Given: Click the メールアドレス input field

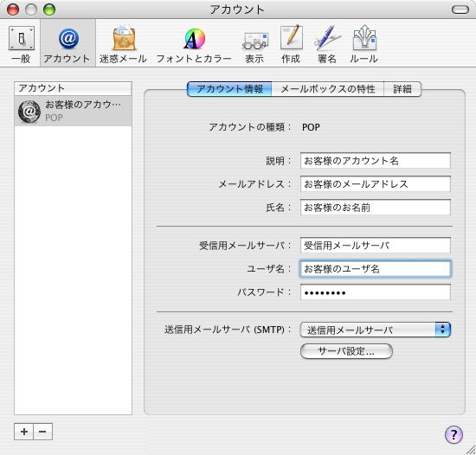Looking at the screenshot, I should [376, 184].
